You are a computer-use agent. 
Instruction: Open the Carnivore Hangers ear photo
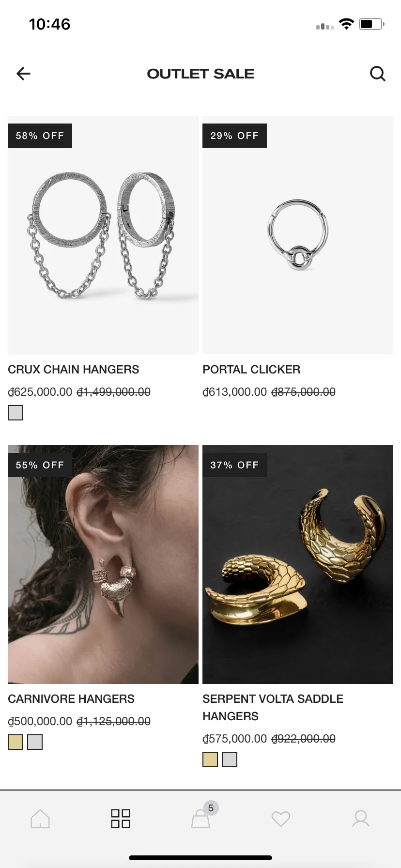pos(103,564)
